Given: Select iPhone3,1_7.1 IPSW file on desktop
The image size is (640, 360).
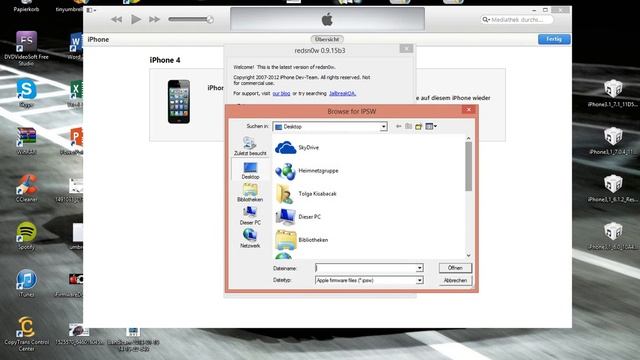Looking at the screenshot, I should [613, 93].
